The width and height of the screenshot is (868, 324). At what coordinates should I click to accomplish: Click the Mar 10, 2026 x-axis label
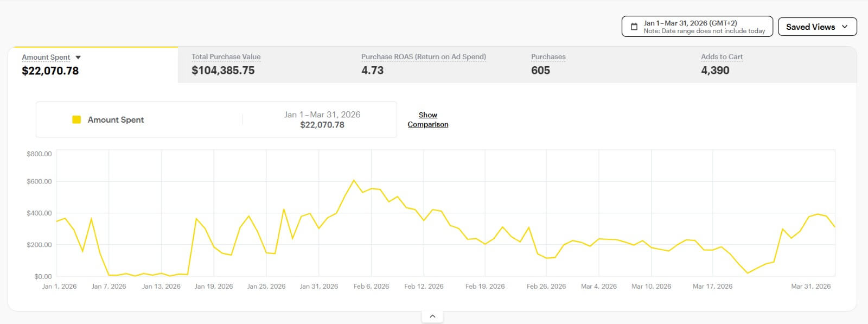pyautogui.click(x=652, y=286)
